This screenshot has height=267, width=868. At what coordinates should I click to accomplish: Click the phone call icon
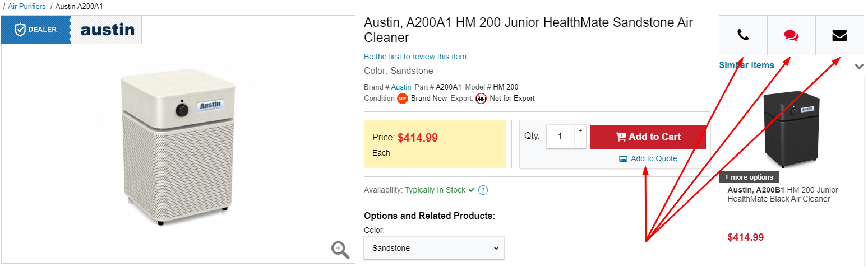(743, 35)
